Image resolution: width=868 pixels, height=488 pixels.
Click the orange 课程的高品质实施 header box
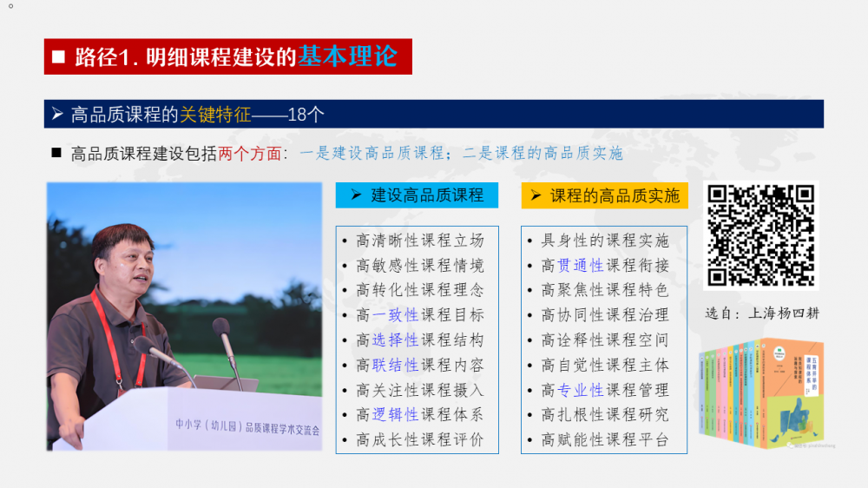pos(604,195)
